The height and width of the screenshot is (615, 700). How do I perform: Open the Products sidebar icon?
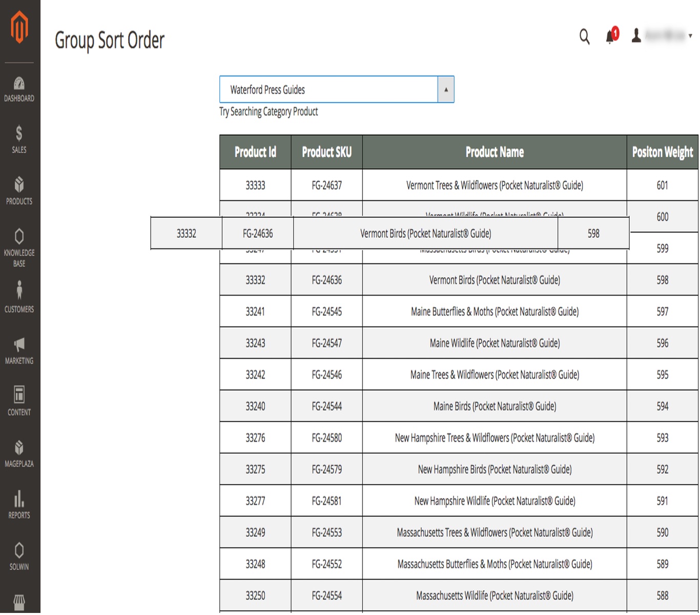[19, 191]
